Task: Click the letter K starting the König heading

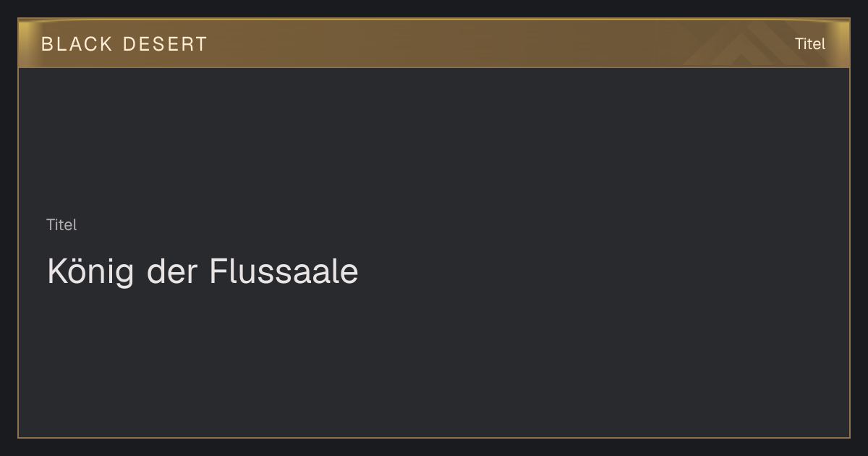Action: click(56, 271)
